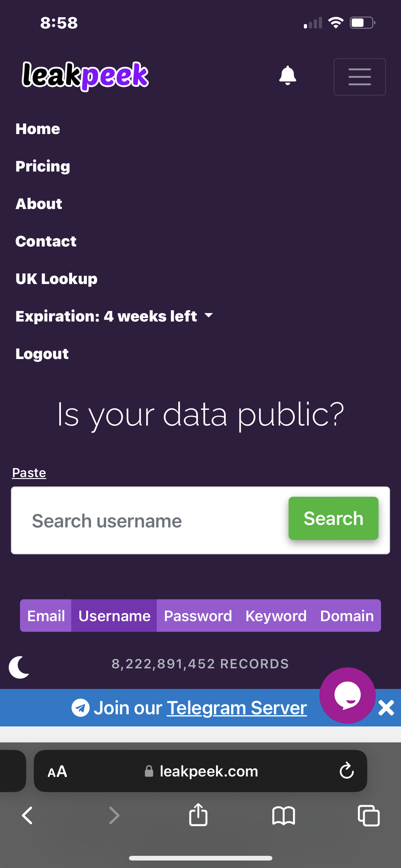
Task: Collapse the hamburger navigation menu
Action: 359,77
